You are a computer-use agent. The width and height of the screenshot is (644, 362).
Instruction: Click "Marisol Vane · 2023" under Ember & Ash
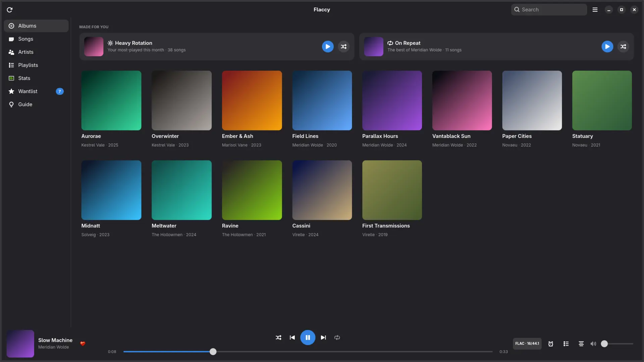(x=241, y=145)
